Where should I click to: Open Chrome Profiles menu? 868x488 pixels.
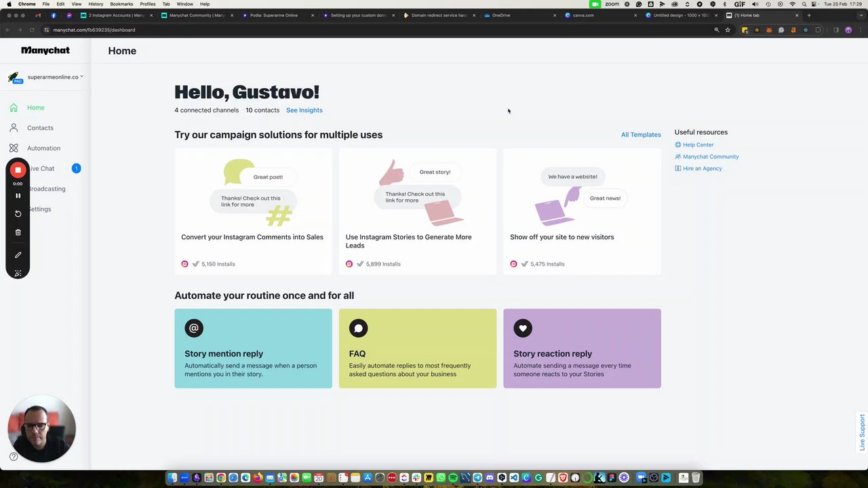tap(148, 4)
